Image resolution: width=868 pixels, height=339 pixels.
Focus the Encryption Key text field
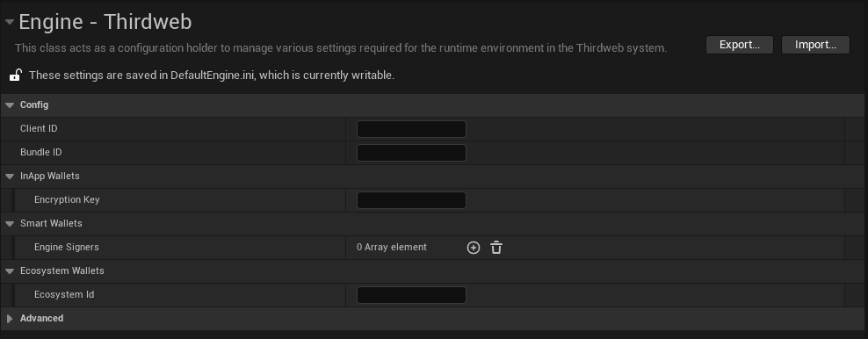[x=411, y=200]
